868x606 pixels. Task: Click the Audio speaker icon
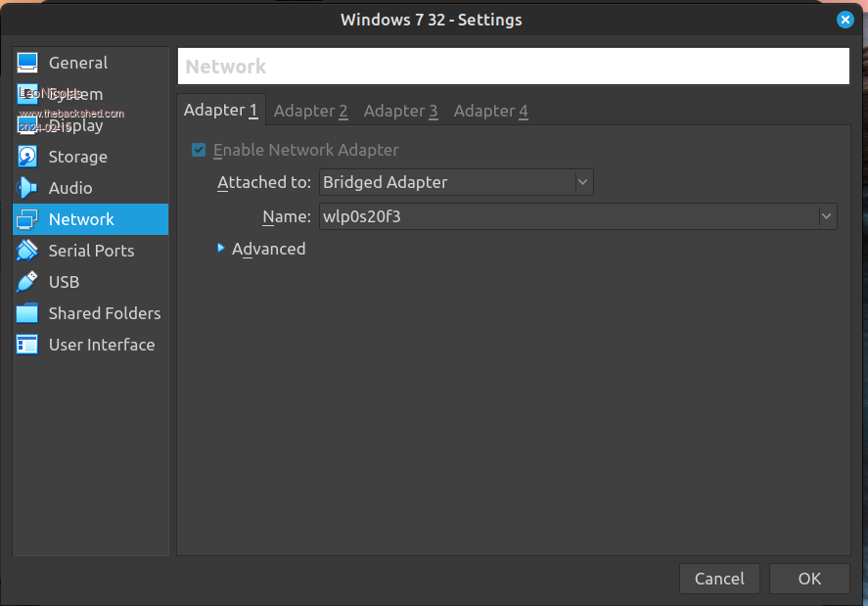pyautogui.click(x=27, y=188)
